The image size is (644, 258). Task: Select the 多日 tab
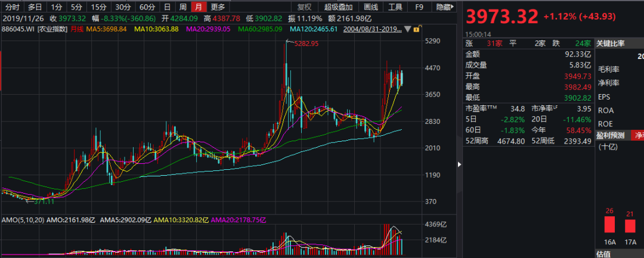click(x=35, y=7)
